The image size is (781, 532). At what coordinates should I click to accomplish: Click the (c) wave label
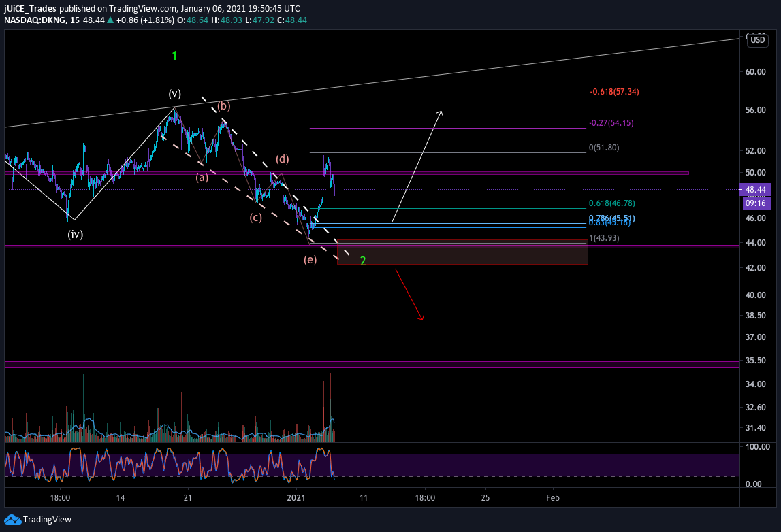[x=255, y=218]
